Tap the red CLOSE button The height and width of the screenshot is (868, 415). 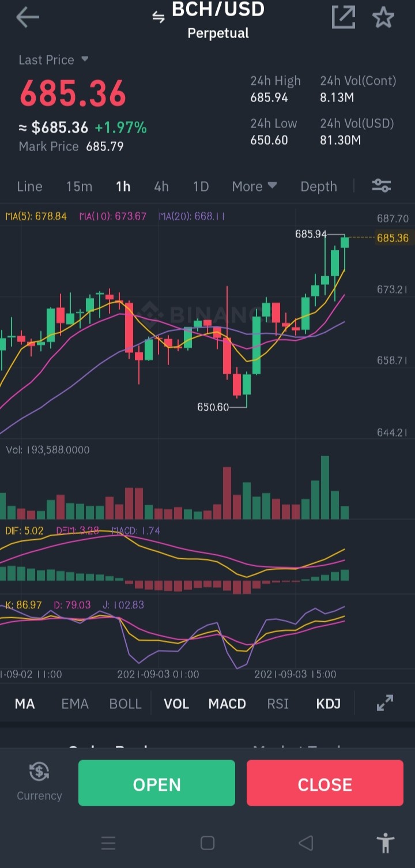325,783
